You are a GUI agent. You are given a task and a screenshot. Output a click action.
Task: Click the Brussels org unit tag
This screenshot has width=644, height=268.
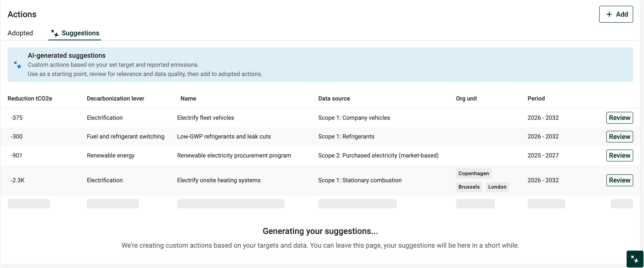[469, 187]
